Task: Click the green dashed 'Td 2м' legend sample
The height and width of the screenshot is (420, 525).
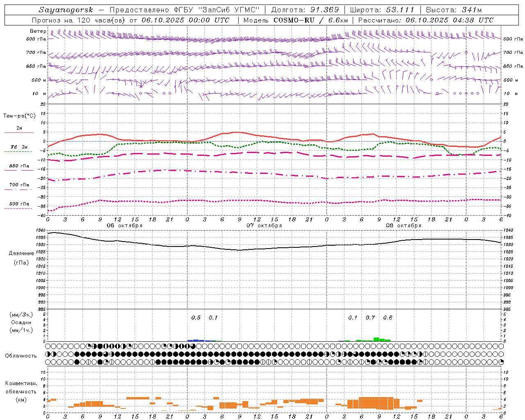Action: coord(18,151)
